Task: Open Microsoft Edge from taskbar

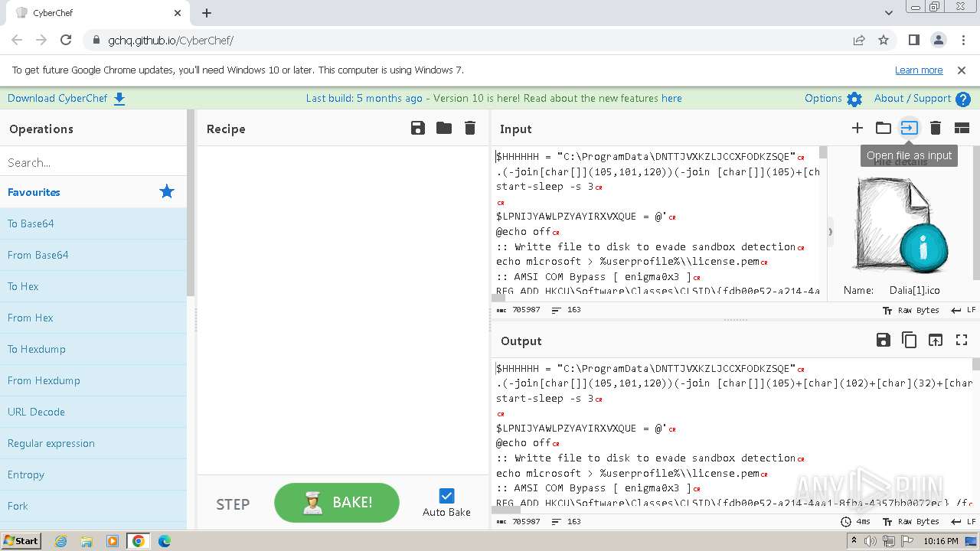Action: coord(164,541)
